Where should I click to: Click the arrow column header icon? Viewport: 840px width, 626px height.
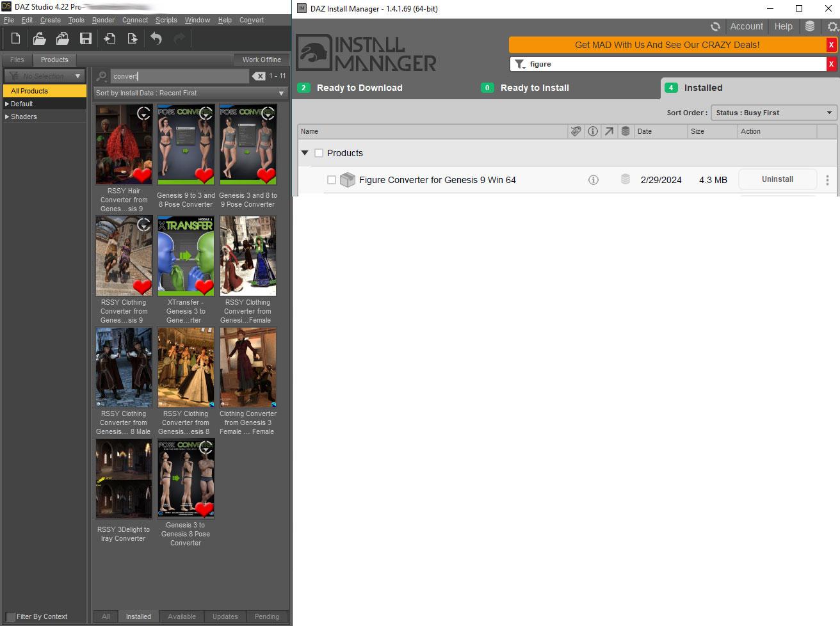click(x=609, y=131)
